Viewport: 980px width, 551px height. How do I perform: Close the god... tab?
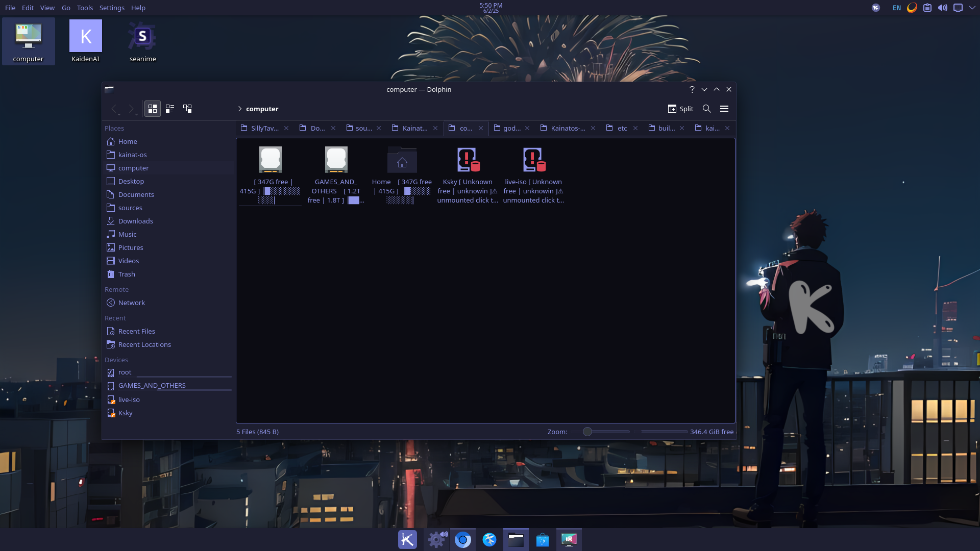coord(527,128)
